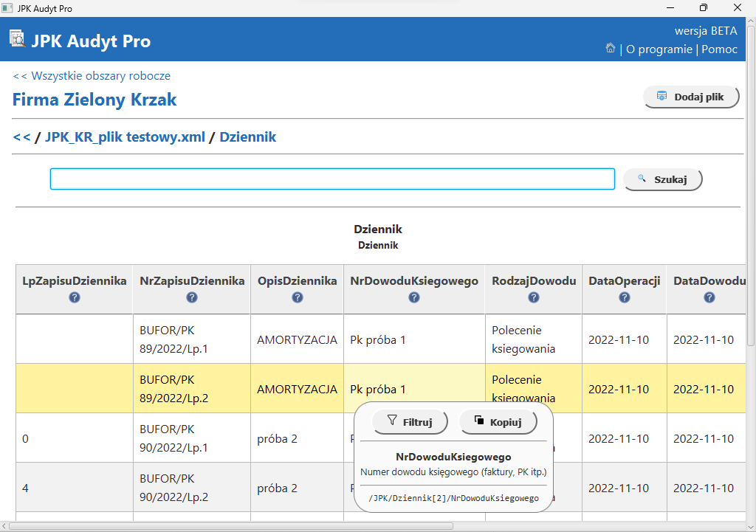756x532 pixels.
Task: Open the O programie link
Action: coord(659,49)
